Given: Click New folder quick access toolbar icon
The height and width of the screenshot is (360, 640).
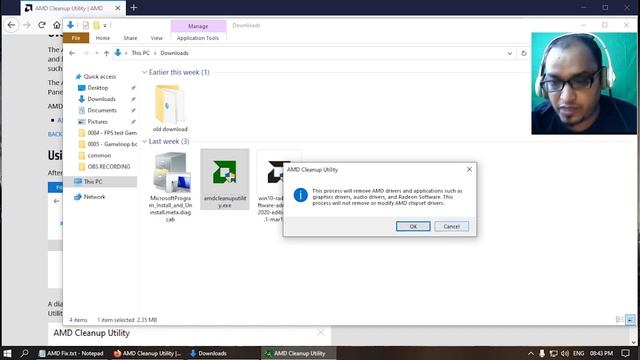Looking at the screenshot, I should 96,25.
